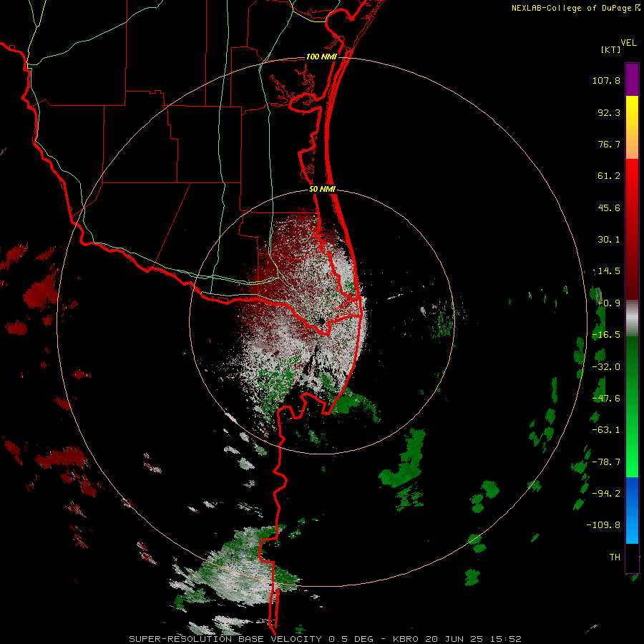This screenshot has width=644, height=644.
Task: Select the 30.1 scale value
Action: point(609,240)
